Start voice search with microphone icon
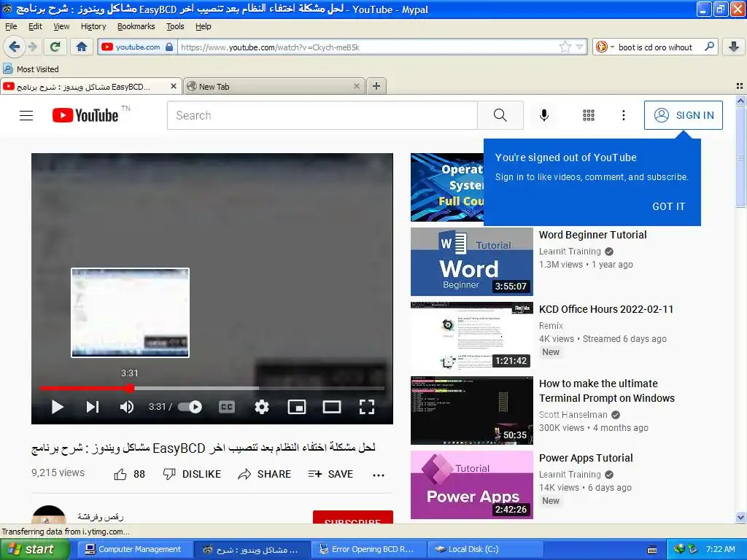The height and width of the screenshot is (560, 747). (x=544, y=115)
